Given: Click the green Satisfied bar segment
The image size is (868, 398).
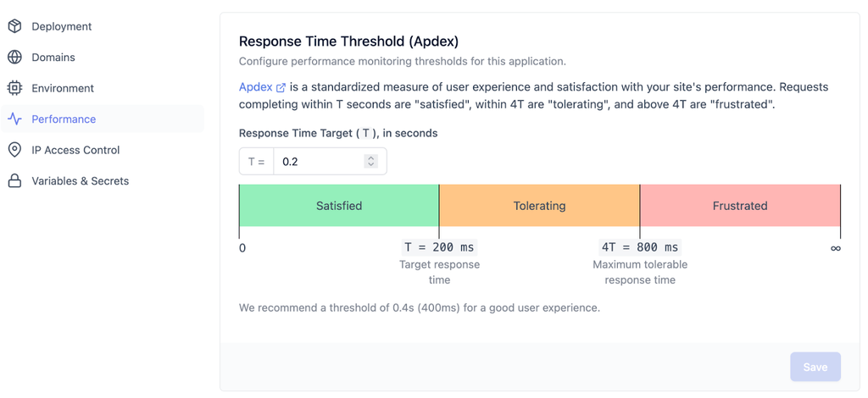Looking at the screenshot, I should [339, 206].
